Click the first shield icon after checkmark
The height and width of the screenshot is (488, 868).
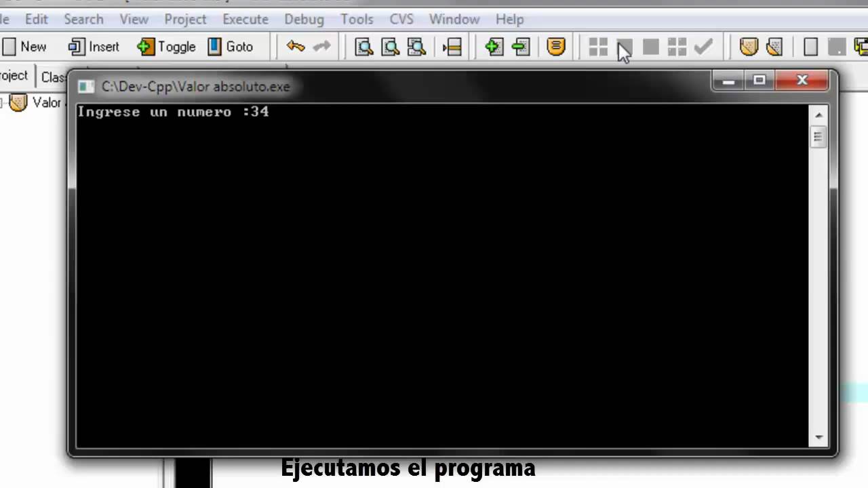[x=749, y=46]
